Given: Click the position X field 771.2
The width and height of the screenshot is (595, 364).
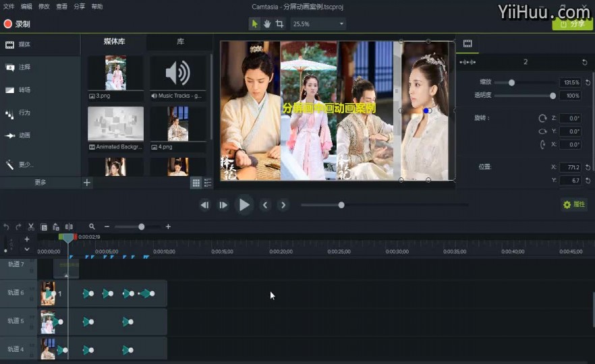Looking at the screenshot, I should [x=571, y=167].
